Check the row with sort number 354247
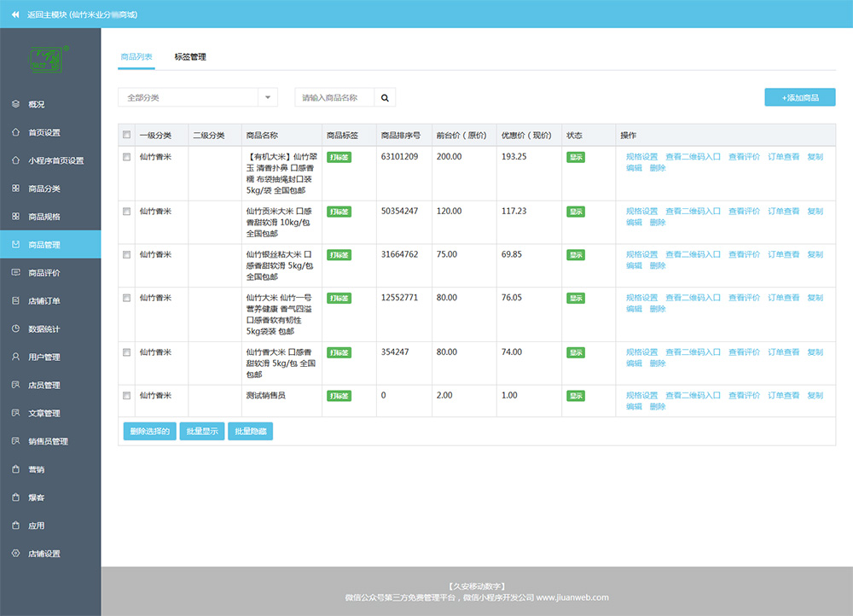 [127, 352]
